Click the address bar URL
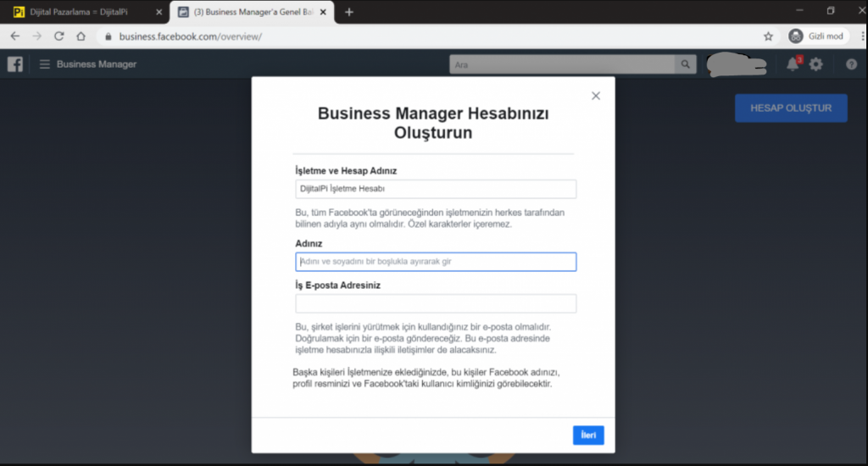 pos(191,36)
